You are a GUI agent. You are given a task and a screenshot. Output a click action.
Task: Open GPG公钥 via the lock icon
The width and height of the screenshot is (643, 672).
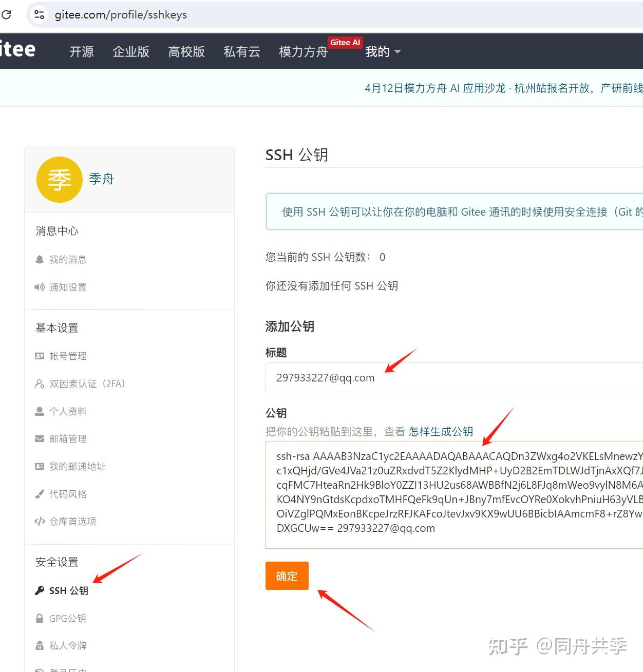tap(67, 618)
